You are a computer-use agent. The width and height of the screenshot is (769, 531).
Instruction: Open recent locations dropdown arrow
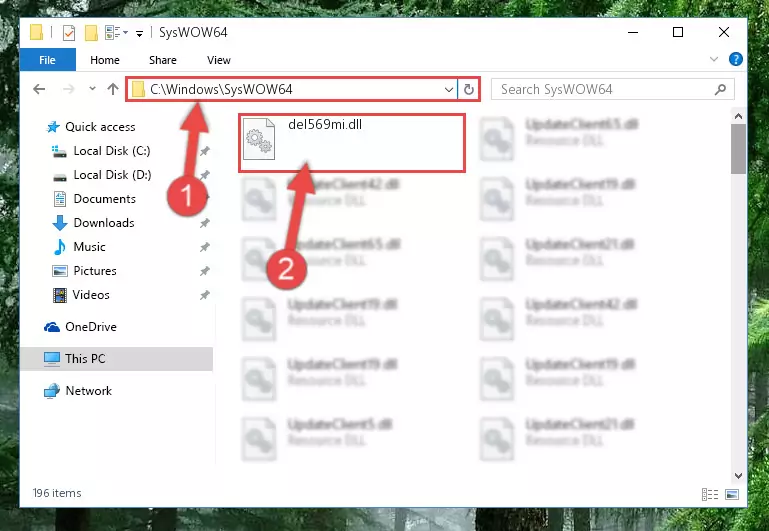coord(92,89)
